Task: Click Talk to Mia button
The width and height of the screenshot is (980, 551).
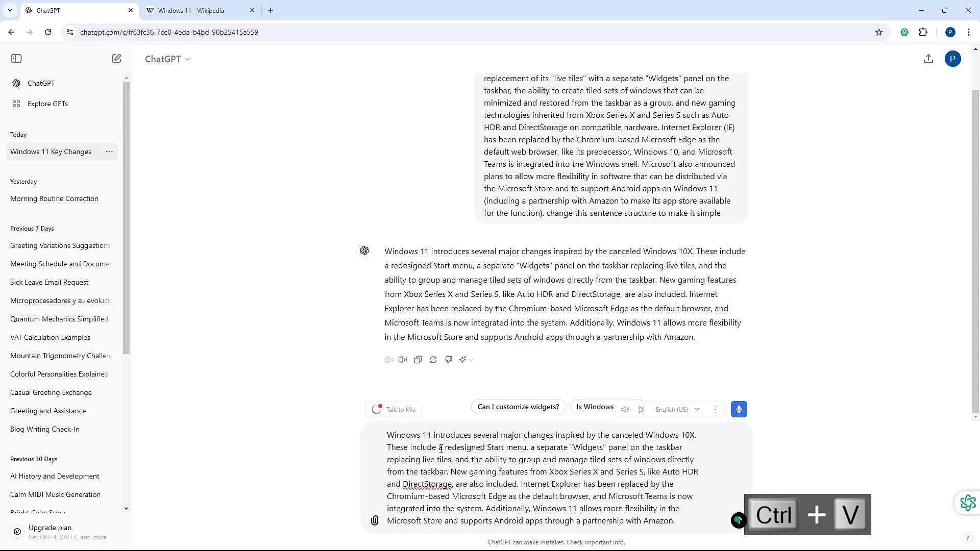Action: [393, 409]
